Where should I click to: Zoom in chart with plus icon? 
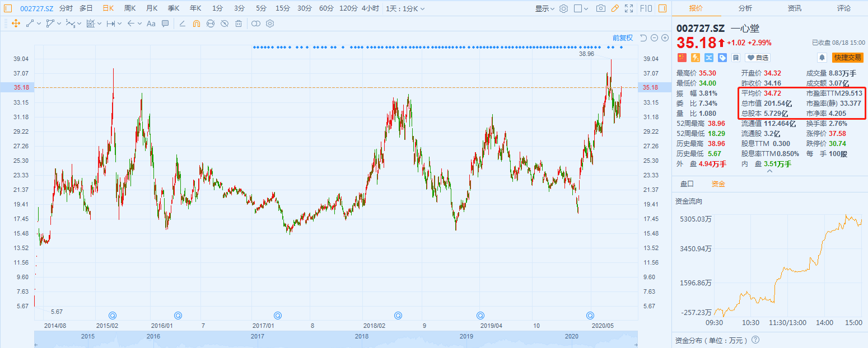[x=665, y=38]
